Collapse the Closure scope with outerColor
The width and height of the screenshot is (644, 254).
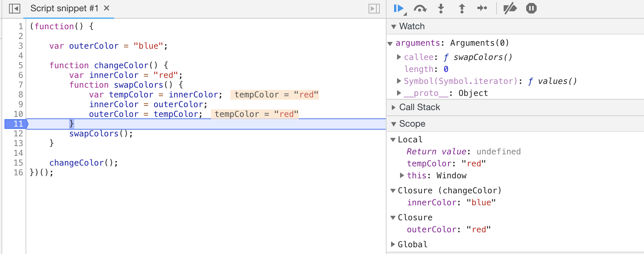pos(393,218)
